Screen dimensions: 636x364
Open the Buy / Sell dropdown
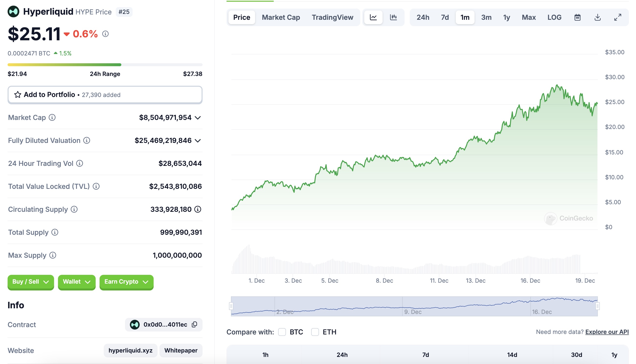(31, 282)
